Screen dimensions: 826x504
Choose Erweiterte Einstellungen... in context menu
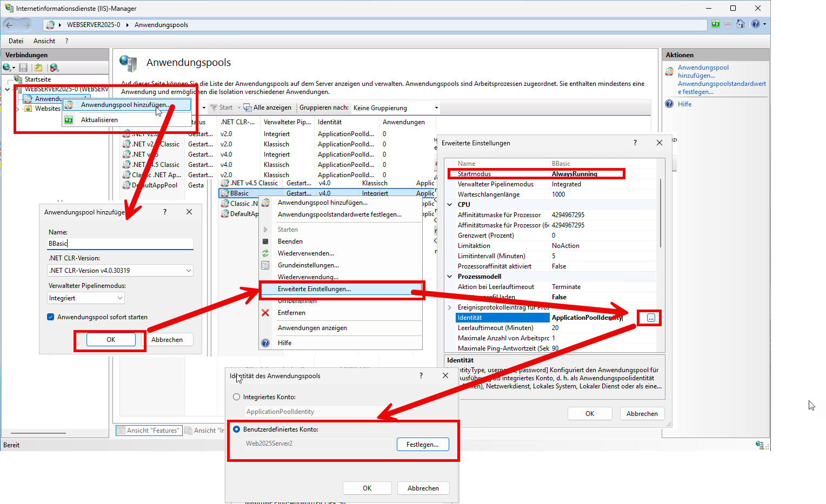[341, 289]
